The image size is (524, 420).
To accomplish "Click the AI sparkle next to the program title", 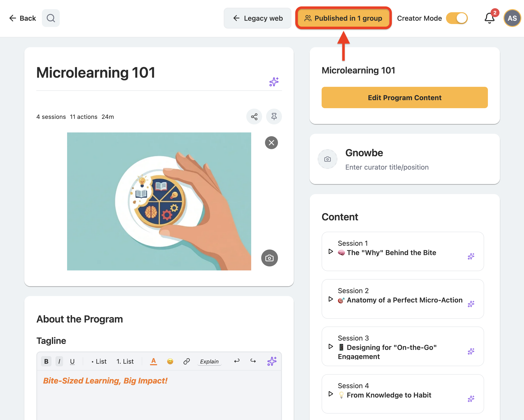I will click(274, 82).
